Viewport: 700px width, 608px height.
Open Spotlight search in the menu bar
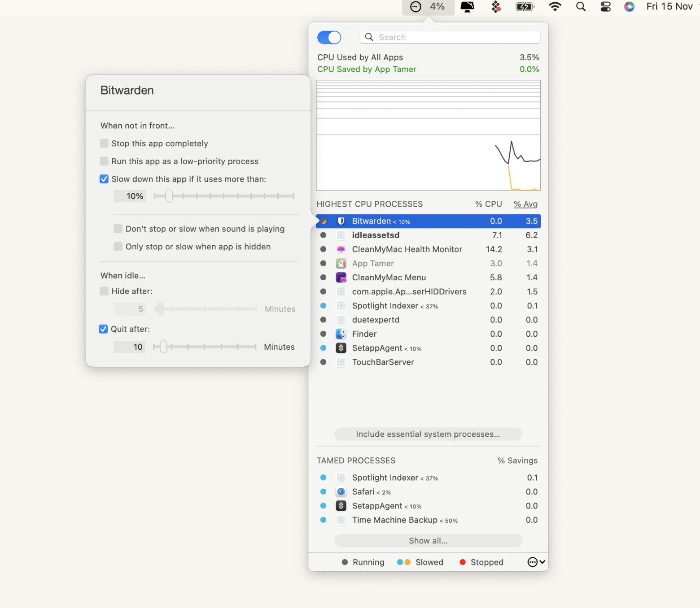(581, 7)
